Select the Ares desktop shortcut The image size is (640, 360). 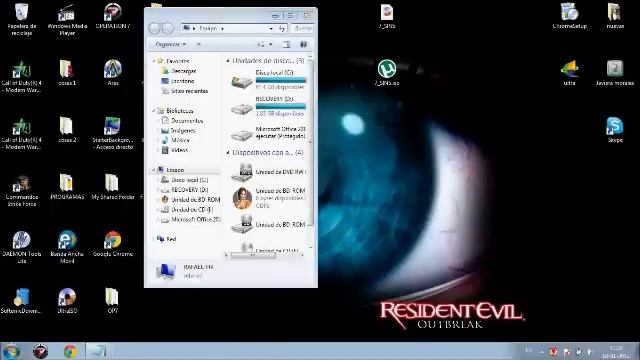coord(113,72)
